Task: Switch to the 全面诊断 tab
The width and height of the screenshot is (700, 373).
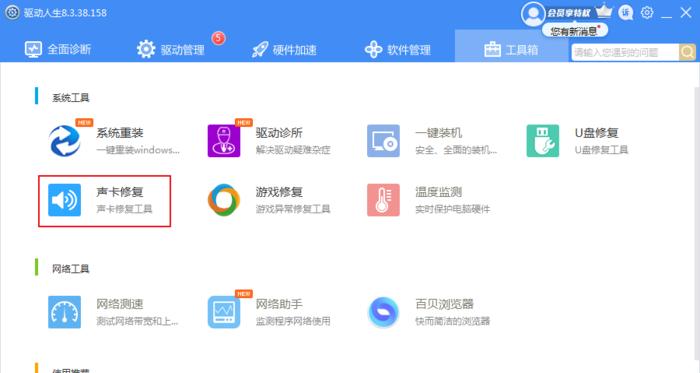Action: coord(58,49)
